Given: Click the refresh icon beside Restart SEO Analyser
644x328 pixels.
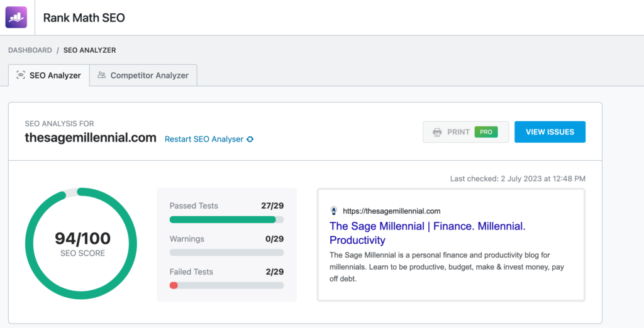Looking at the screenshot, I should pyautogui.click(x=250, y=139).
